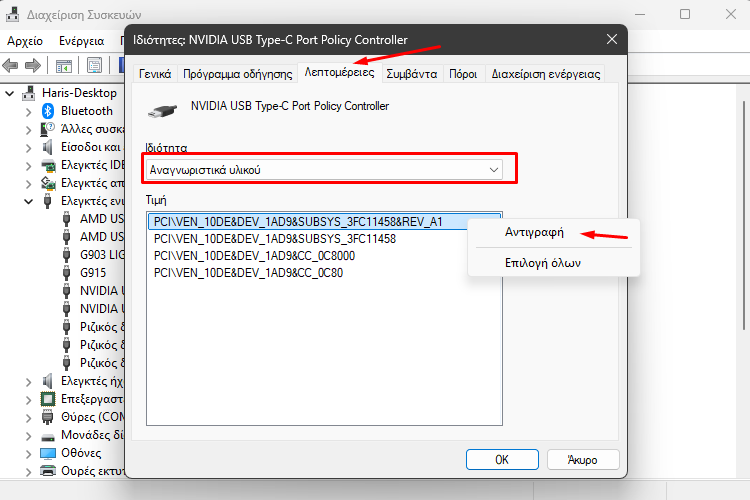Screen dimensions: 750x500
Task: Click the Οθόνες monitor icon
Action: (48, 453)
